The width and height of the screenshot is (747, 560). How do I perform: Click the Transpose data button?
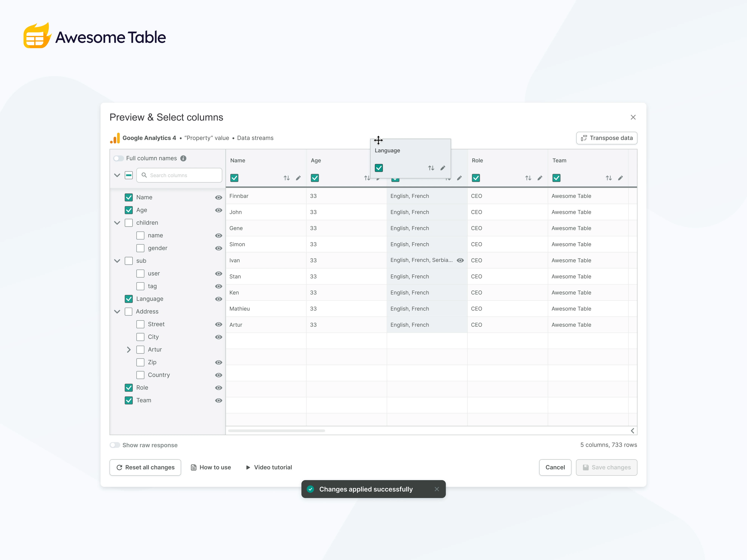coord(607,138)
